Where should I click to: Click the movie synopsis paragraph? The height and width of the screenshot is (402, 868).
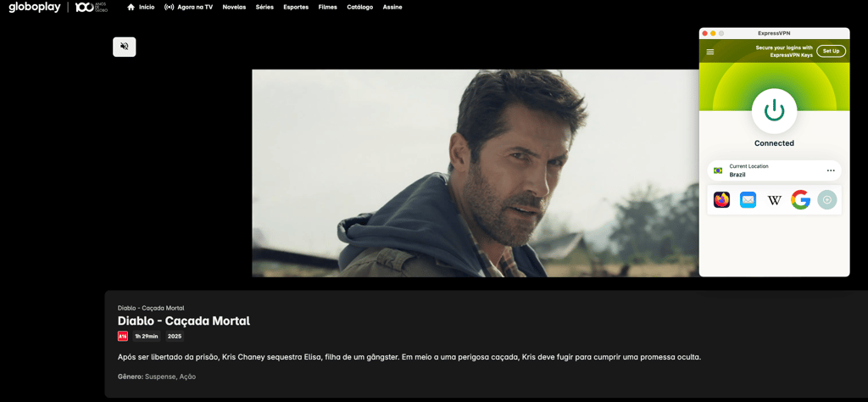pyautogui.click(x=409, y=357)
